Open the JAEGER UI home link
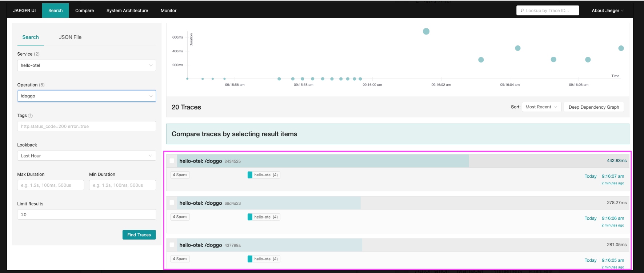 point(24,11)
